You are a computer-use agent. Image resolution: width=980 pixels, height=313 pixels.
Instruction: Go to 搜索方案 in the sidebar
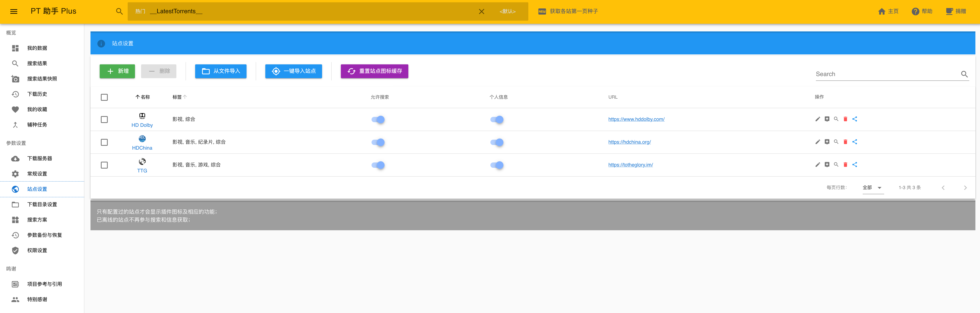pos(37,220)
